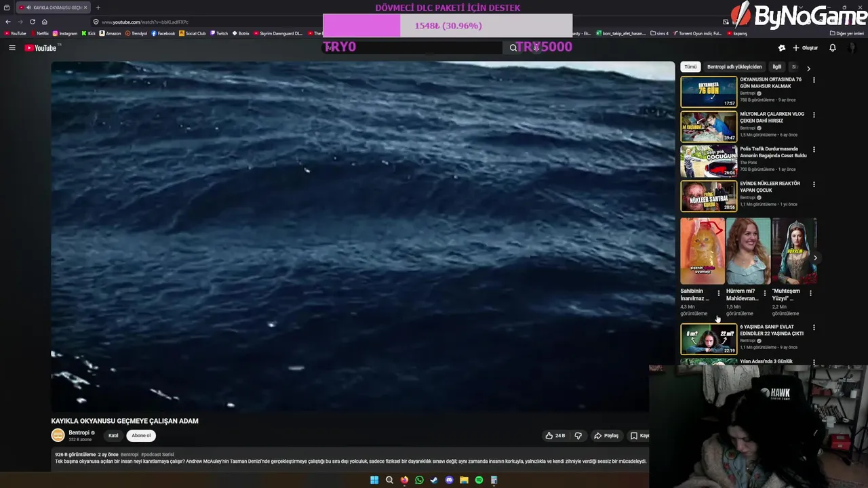Open the 'Diğer yer imleri' bookmarks folder

846,33
